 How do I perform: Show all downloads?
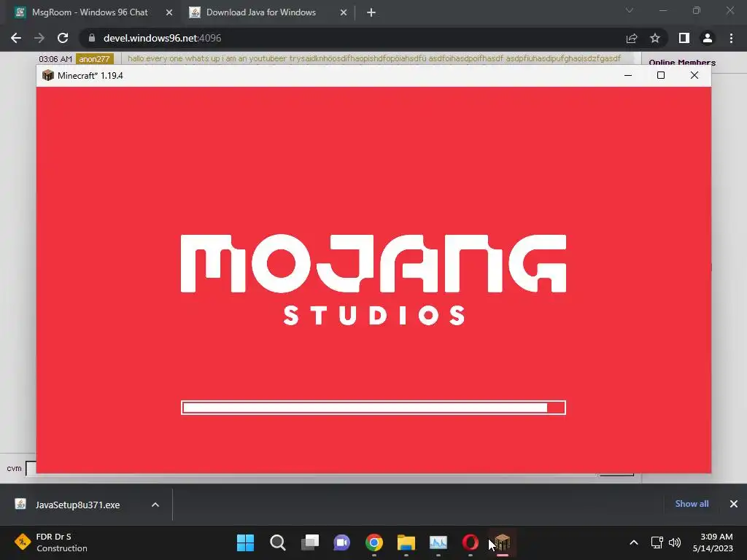click(692, 504)
